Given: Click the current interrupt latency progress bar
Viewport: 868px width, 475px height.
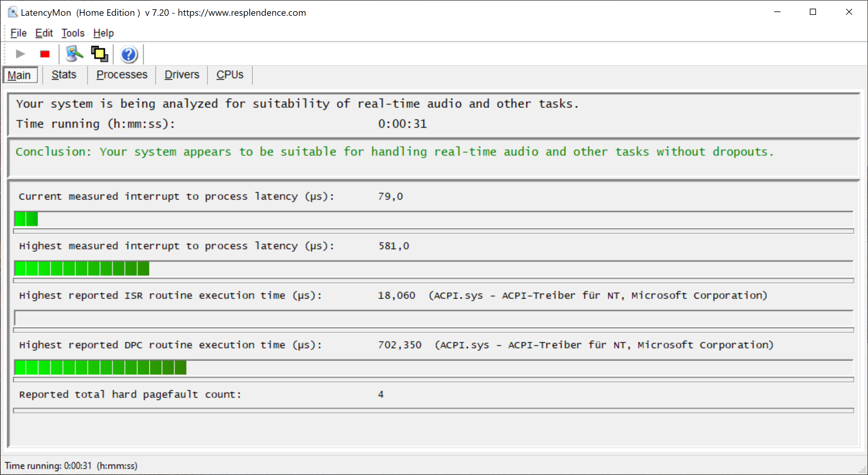Looking at the screenshot, I should pos(433,219).
